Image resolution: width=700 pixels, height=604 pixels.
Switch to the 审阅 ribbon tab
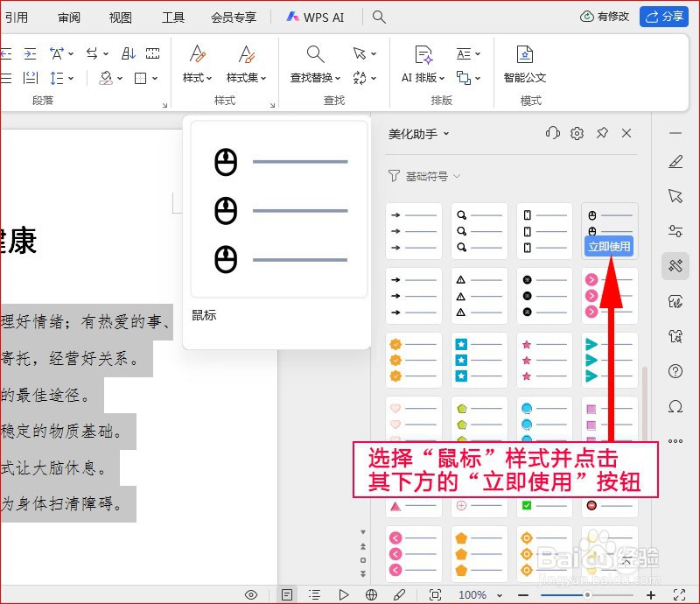[69, 16]
